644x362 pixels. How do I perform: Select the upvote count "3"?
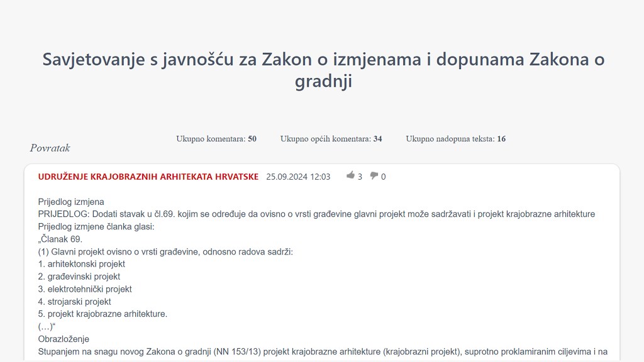pos(358,177)
